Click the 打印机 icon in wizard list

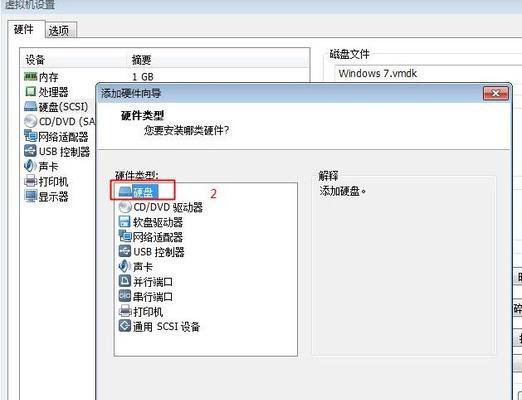coord(125,311)
